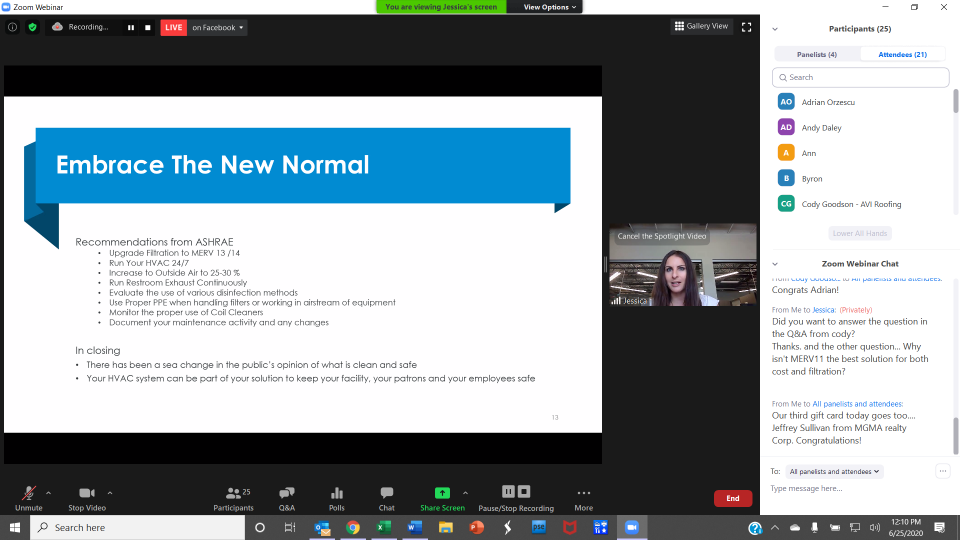Open chat recipient dropdown
Screen dimensions: 960x540
click(x=834, y=471)
